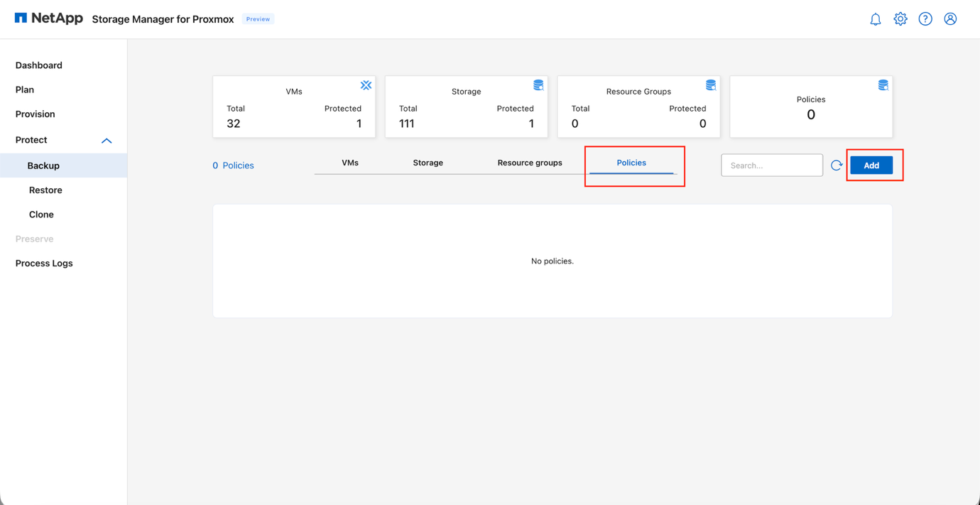This screenshot has width=980, height=505.
Task: Click the VMs card icon
Action: (x=366, y=85)
